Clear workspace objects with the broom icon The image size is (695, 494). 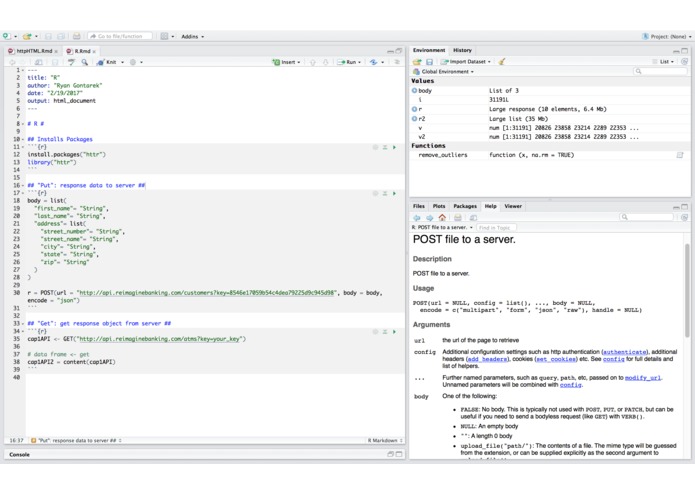pos(502,62)
